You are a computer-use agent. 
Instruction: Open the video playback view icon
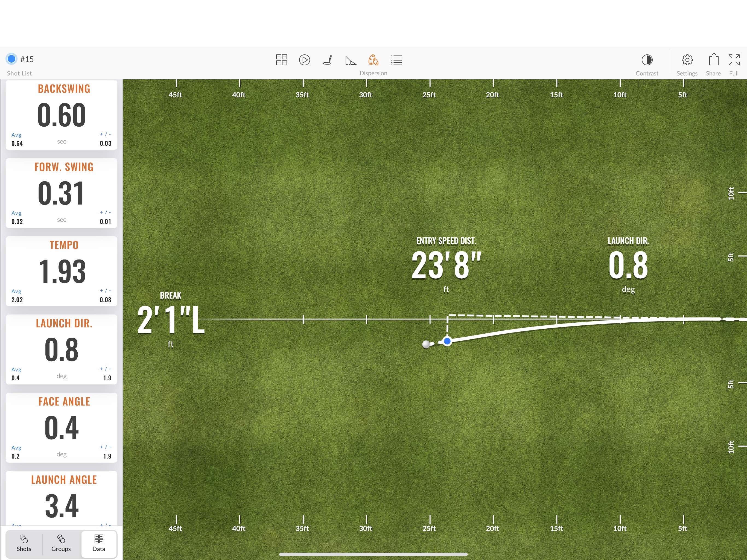click(304, 60)
